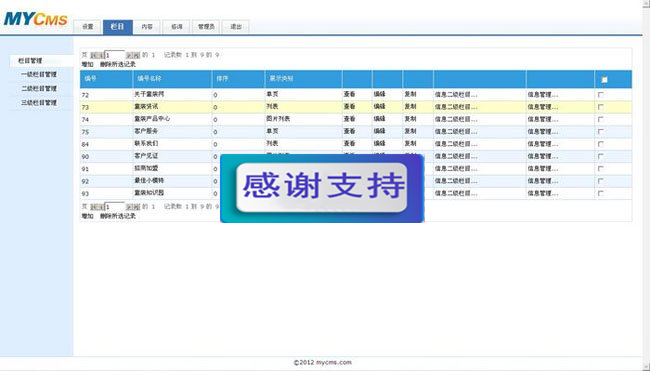The height and width of the screenshot is (371, 650).
Task: Click the 退出 tab to log out
Action: (235, 27)
